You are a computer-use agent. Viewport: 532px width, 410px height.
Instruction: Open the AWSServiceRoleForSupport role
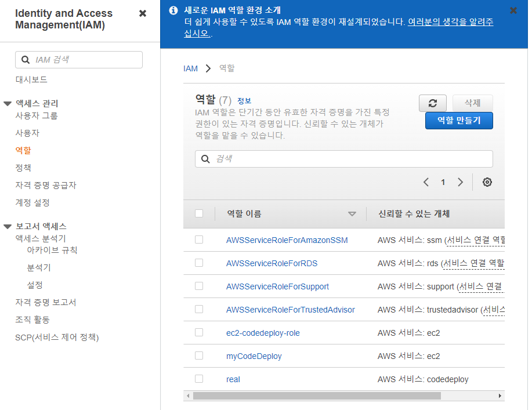[x=277, y=286]
